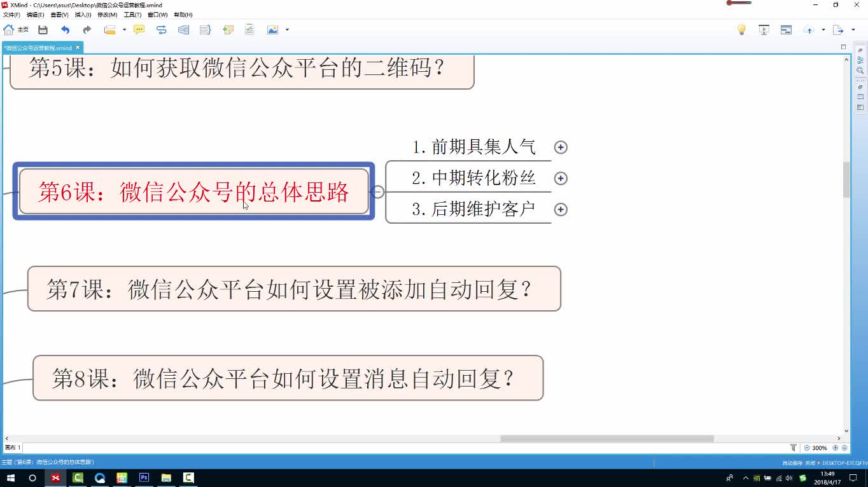The height and width of the screenshot is (487, 868).
Task: Start slideshow presentation mode
Action: [764, 29]
